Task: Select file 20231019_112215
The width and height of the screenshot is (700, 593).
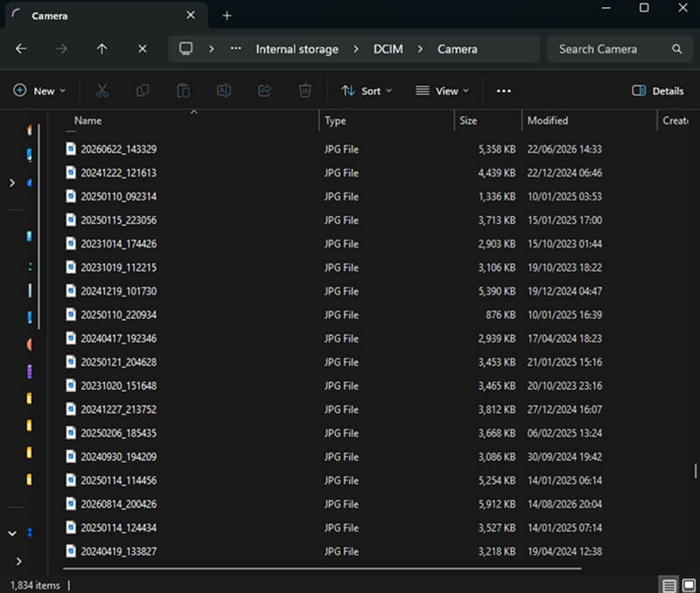Action: pyautogui.click(x=119, y=268)
